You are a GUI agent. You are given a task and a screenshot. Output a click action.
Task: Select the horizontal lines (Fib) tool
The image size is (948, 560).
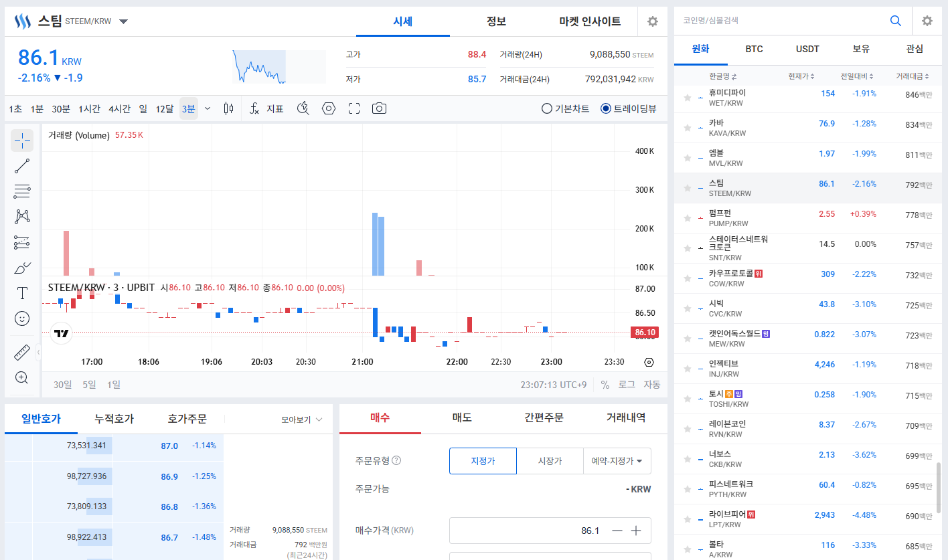[22, 191]
